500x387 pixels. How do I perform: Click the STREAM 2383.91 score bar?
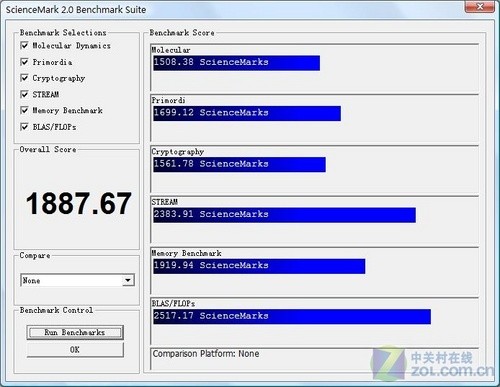click(x=284, y=215)
